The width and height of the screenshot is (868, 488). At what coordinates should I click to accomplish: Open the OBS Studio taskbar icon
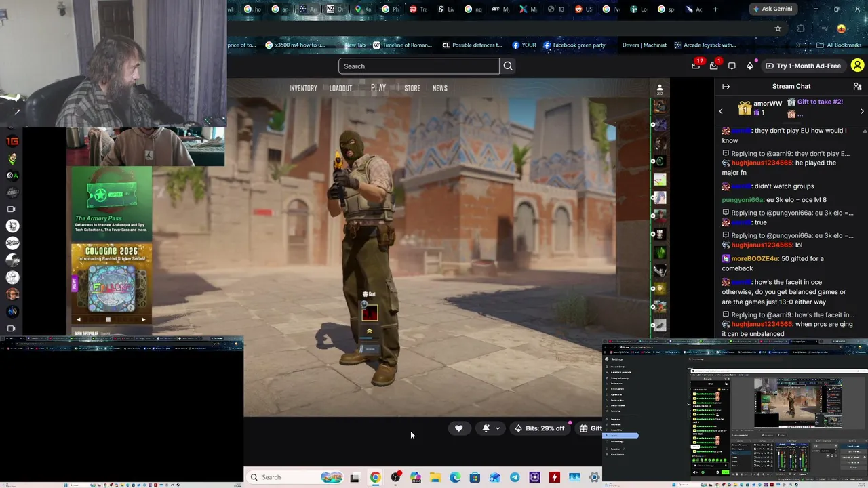(x=395, y=477)
